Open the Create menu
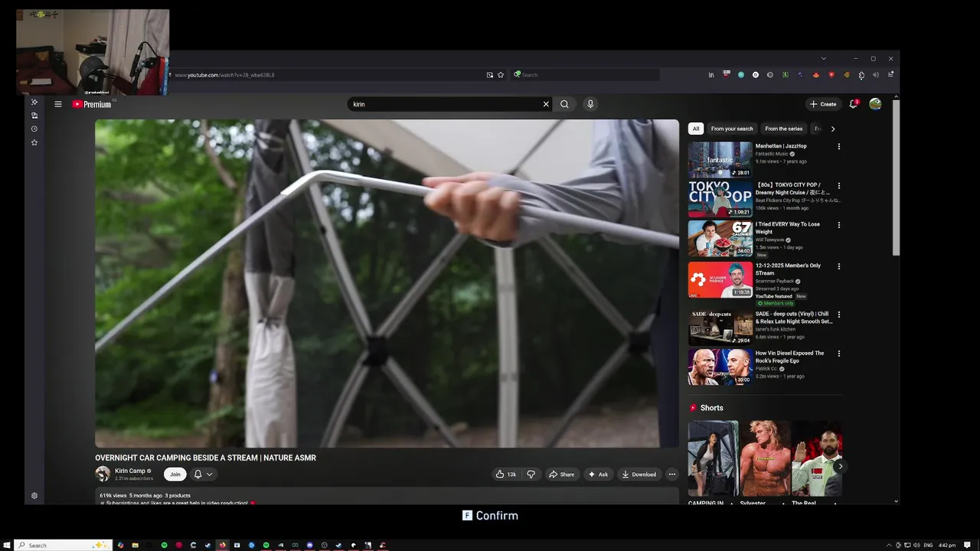The image size is (980, 551). (823, 104)
